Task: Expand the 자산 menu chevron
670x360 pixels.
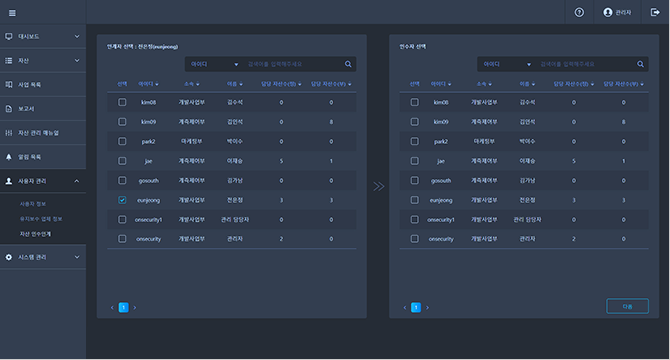Action: pos(77,61)
